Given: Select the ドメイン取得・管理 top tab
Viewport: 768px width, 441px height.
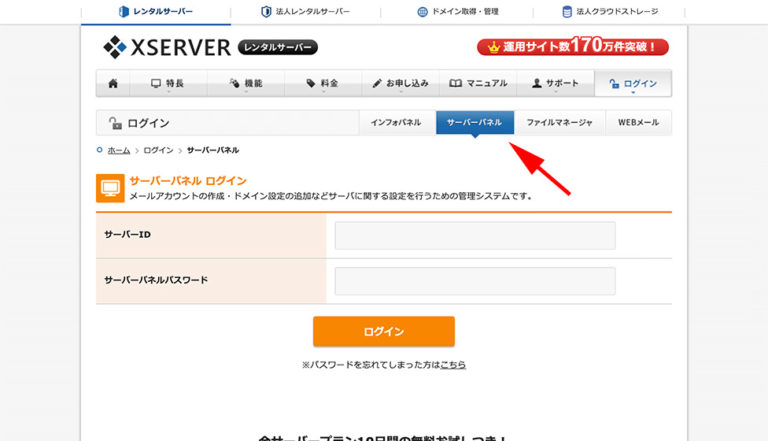Looking at the screenshot, I should 457,12.
